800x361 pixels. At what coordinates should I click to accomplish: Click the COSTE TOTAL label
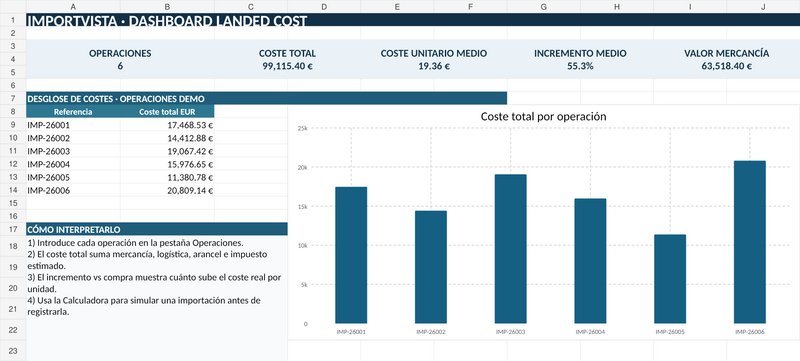click(287, 53)
